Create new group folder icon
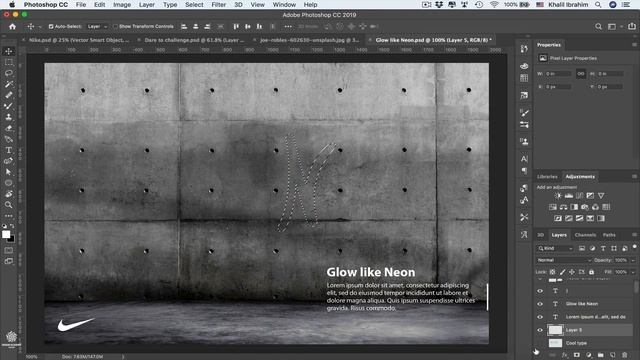The height and width of the screenshot is (360, 640). click(x=600, y=355)
